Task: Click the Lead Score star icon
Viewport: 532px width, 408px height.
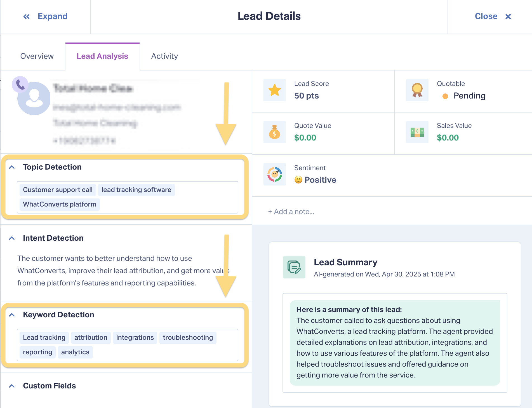Action: click(275, 90)
